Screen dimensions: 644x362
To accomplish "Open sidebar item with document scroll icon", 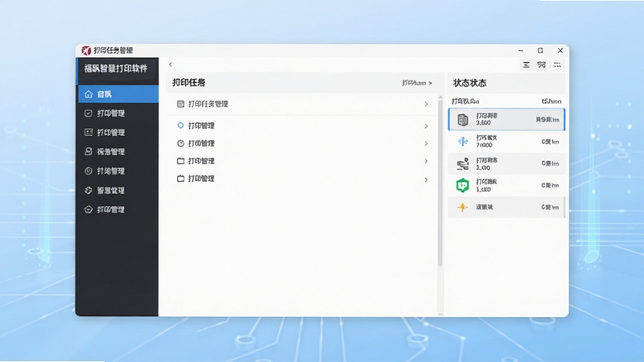I will pos(118,151).
